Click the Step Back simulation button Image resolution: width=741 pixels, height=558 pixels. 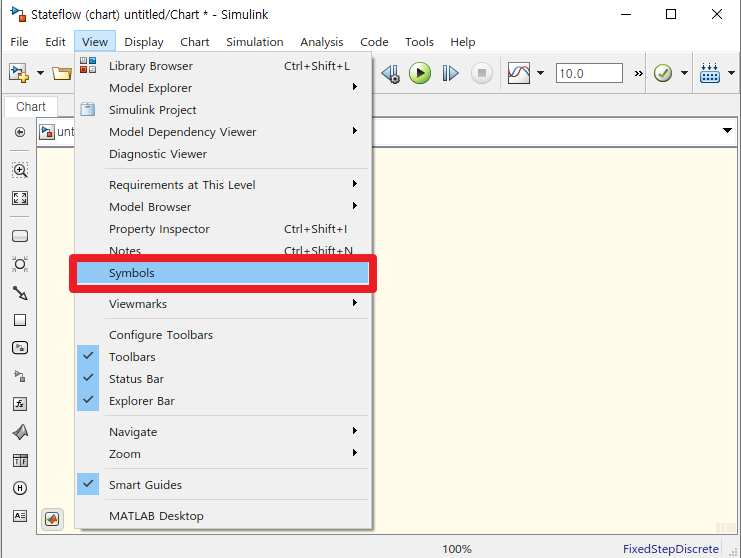pos(391,73)
